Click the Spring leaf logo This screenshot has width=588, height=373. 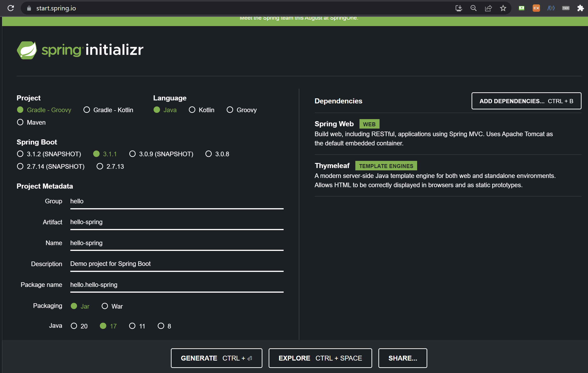pyautogui.click(x=27, y=50)
